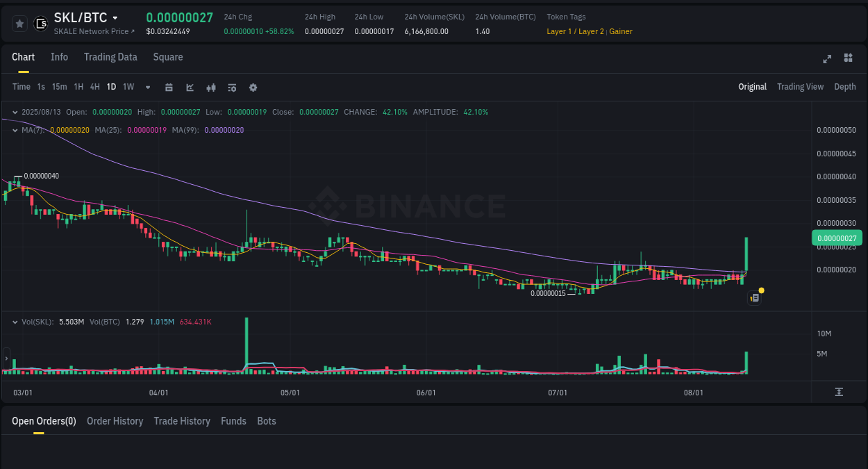This screenshot has height=469, width=868.
Task: Open SKALE Network Price link
Action: [x=94, y=31]
